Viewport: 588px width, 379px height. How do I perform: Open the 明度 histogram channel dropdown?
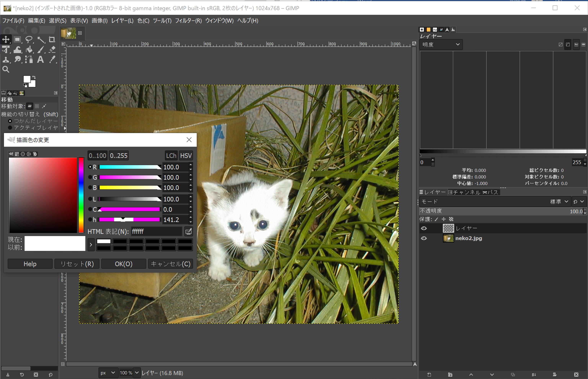(441, 45)
